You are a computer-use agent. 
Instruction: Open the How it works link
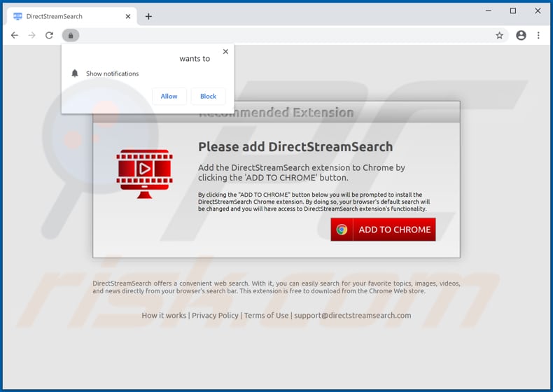click(164, 316)
